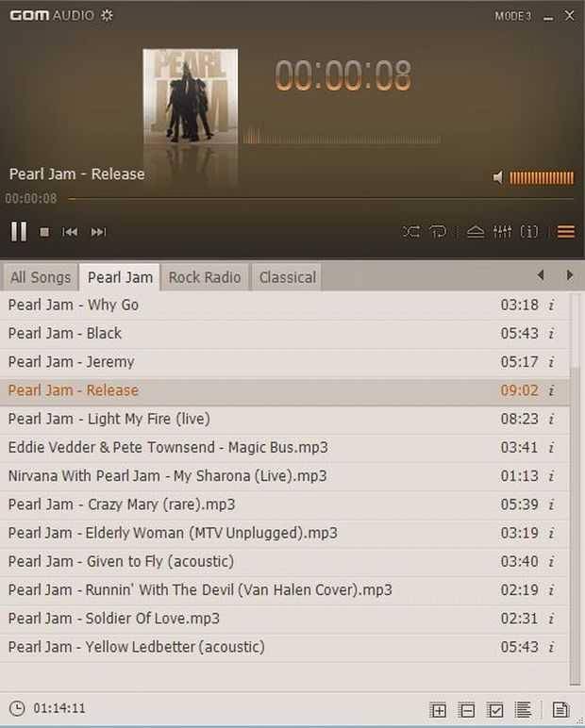Toggle shuffle playback mode
The height and width of the screenshot is (728, 585).
coord(411,231)
